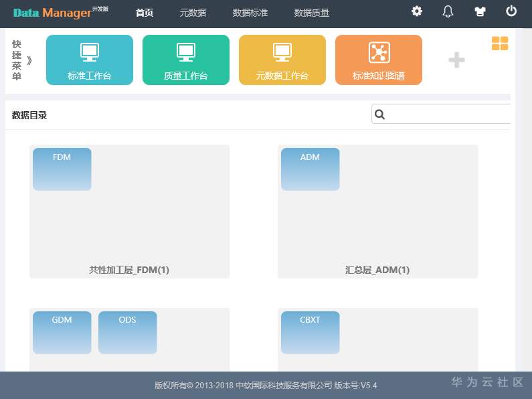Open the ADM catalog tile
This screenshot has width=532, height=399.
[310, 169]
